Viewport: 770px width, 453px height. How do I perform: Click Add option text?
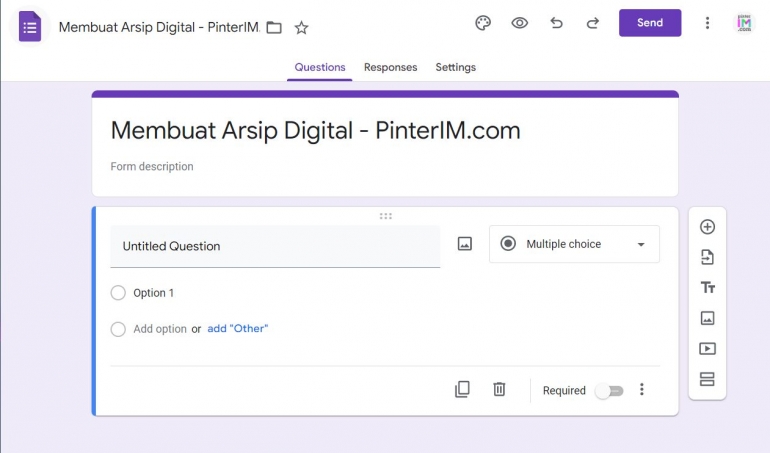(160, 329)
